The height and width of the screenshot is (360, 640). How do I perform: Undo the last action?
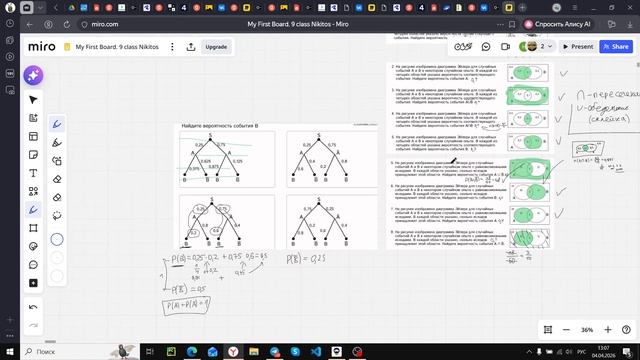[33, 307]
